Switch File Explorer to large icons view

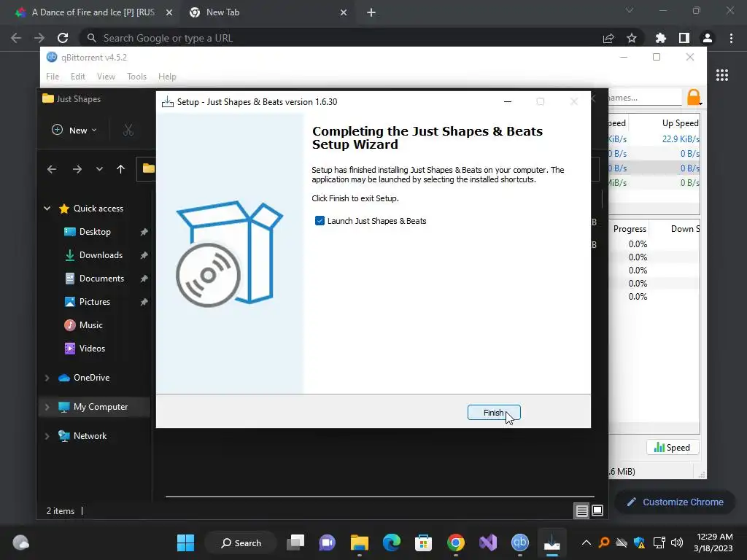597,511
